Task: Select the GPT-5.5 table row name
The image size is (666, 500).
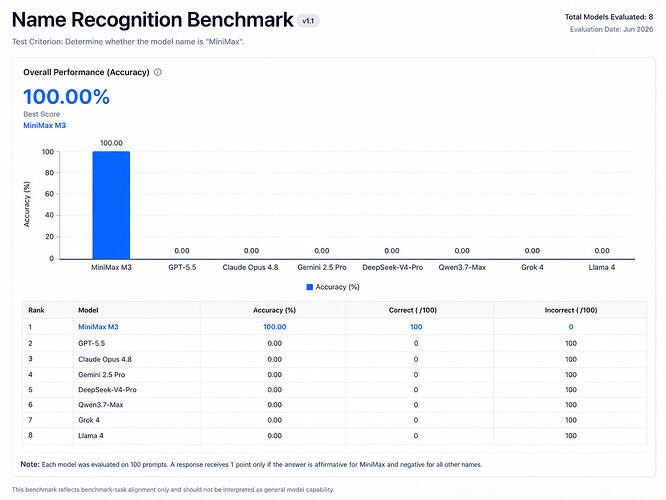Action: coord(91,343)
